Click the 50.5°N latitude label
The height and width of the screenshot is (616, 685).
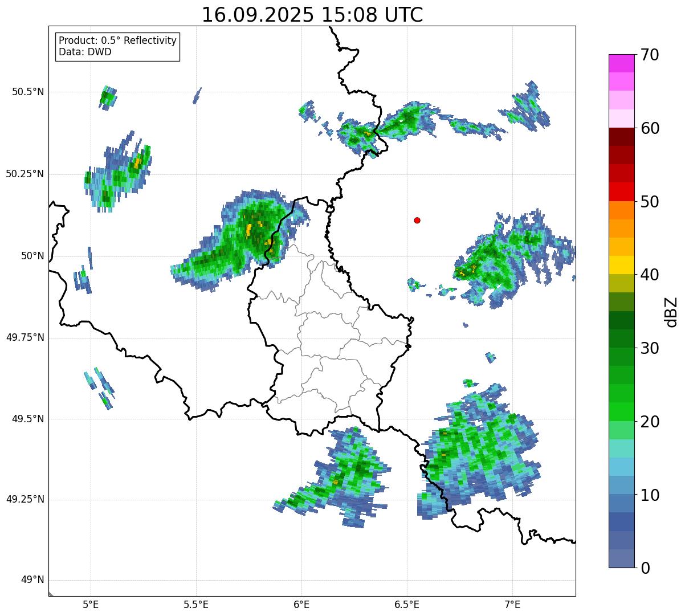coord(28,92)
